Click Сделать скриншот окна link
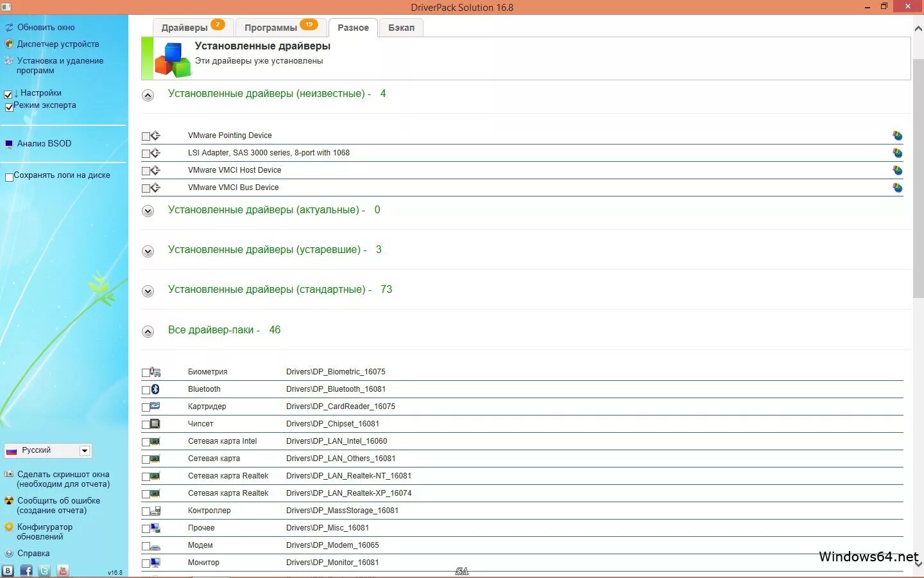This screenshot has height=578, width=924. [x=63, y=479]
